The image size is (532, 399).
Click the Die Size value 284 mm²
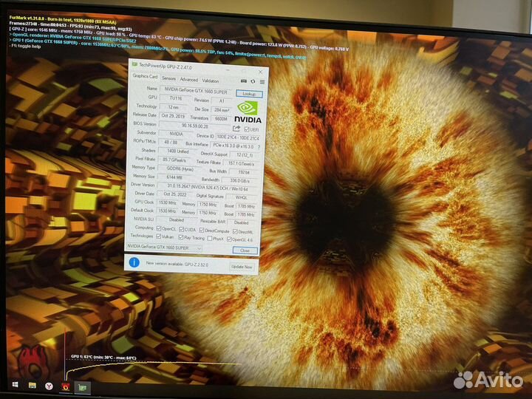pos(222,109)
